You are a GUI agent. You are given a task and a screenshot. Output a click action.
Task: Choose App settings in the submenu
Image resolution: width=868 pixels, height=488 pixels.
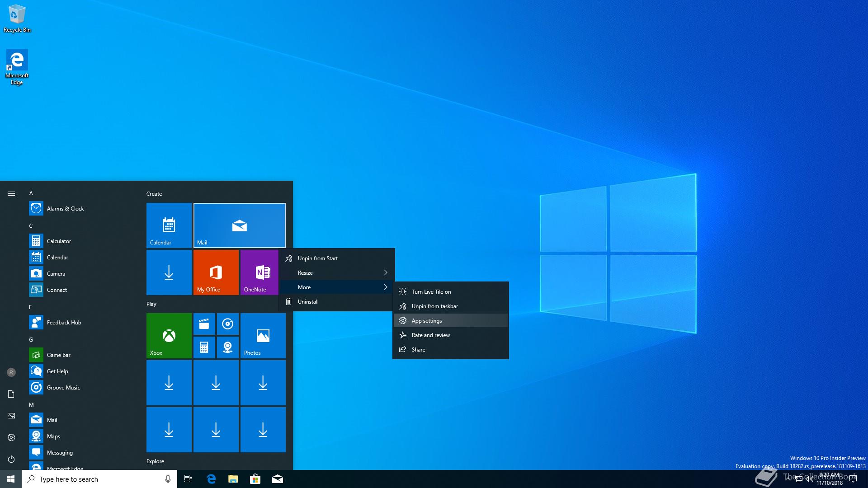(x=451, y=321)
